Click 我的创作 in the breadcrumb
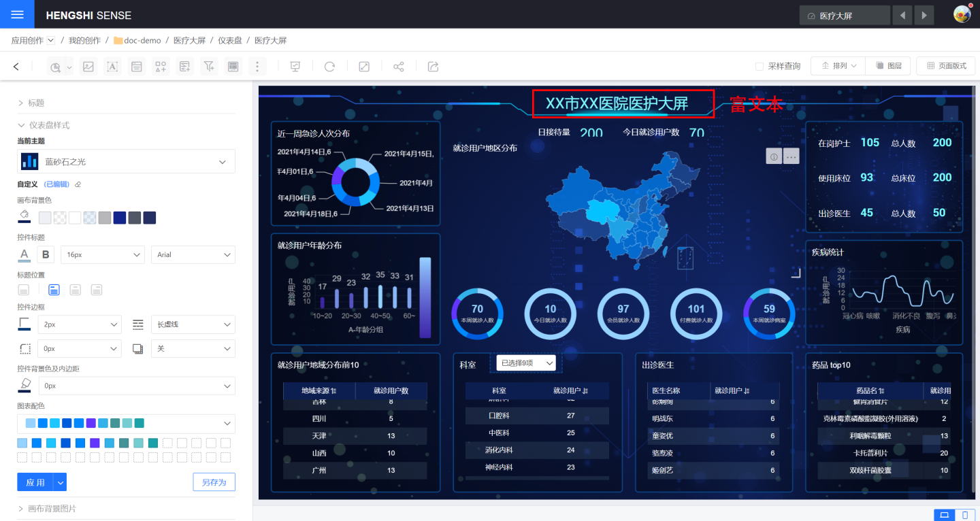This screenshot has width=980, height=521. pos(84,41)
